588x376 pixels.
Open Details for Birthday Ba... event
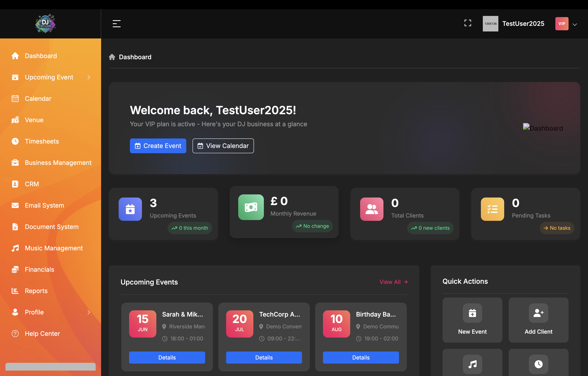[x=361, y=357]
